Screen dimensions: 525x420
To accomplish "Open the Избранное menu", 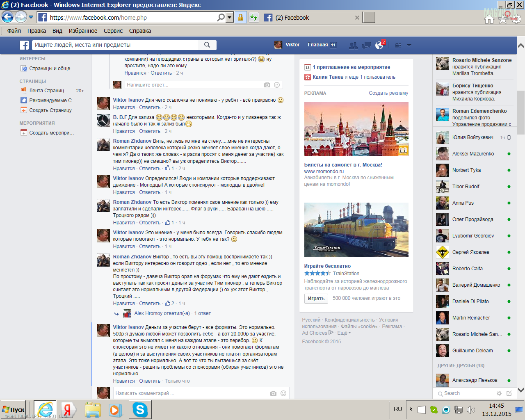I will [x=83, y=31].
